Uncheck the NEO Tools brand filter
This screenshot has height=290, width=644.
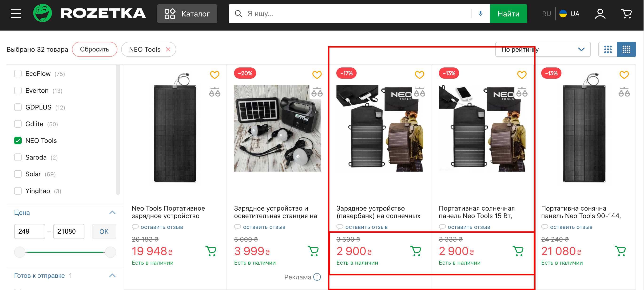pos(18,140)
